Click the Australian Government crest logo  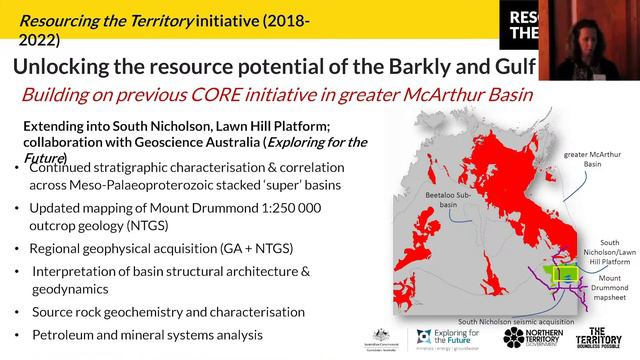coord(381,340)
